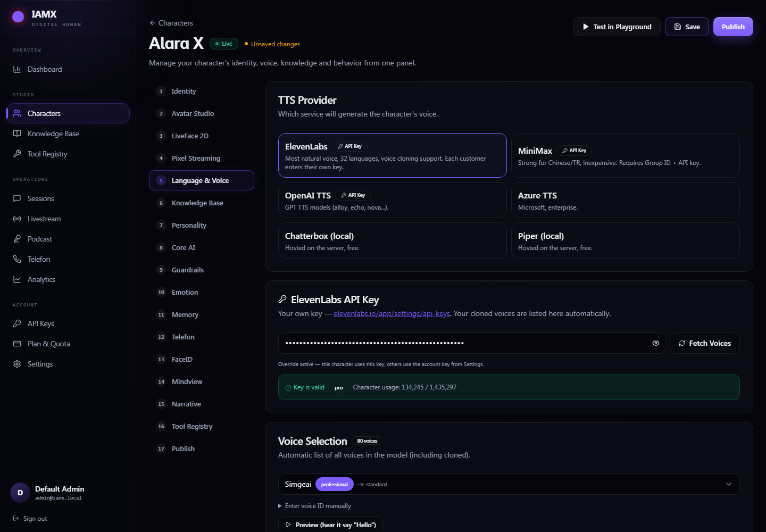Open step 5 Language & Voice
This screenshot has width=766, height=532.
pos(202,180)
